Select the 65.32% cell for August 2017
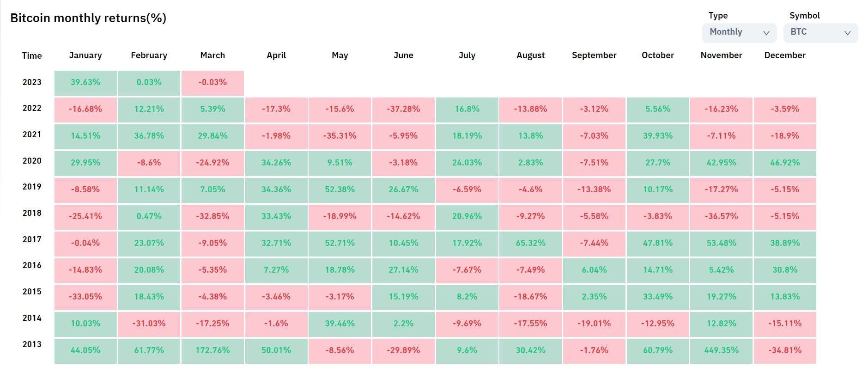 [530, 244]
